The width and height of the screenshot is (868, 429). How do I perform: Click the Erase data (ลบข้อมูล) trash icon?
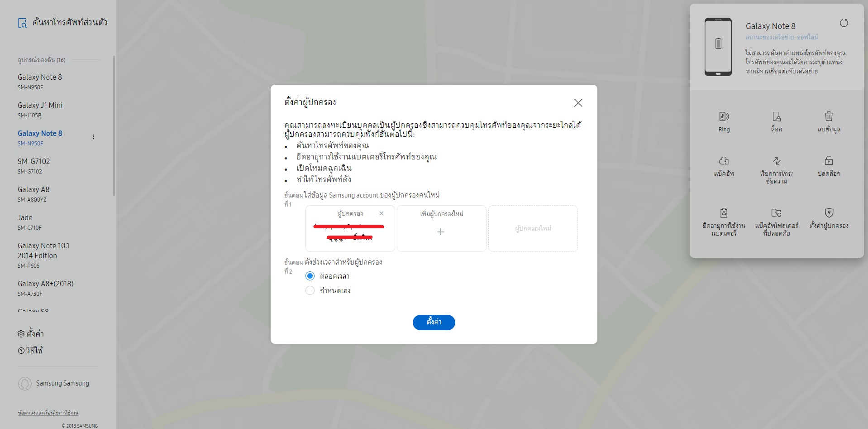point(829,116)
